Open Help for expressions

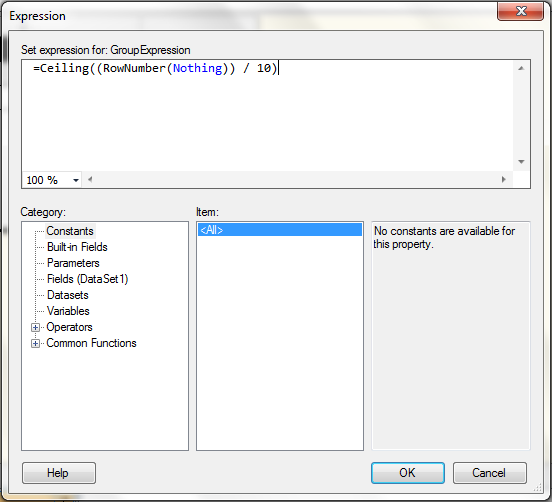[x=59, y=473]
